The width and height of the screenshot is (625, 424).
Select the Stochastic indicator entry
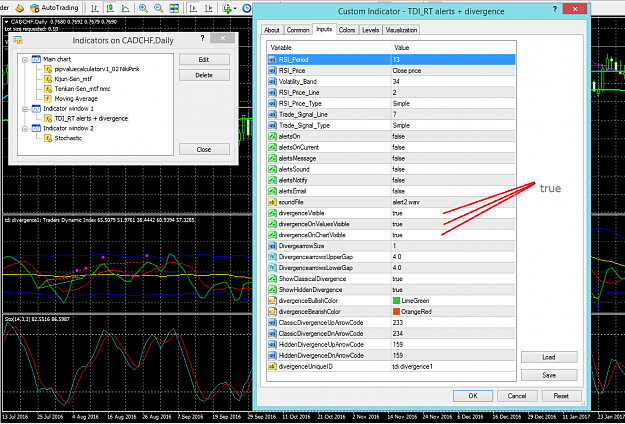coord(68,138)
